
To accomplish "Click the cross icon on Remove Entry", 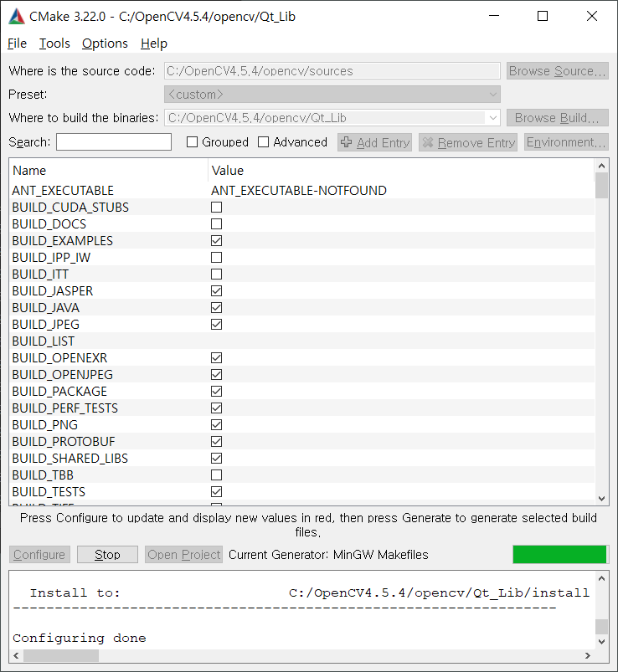I will (x=428, y=142).
